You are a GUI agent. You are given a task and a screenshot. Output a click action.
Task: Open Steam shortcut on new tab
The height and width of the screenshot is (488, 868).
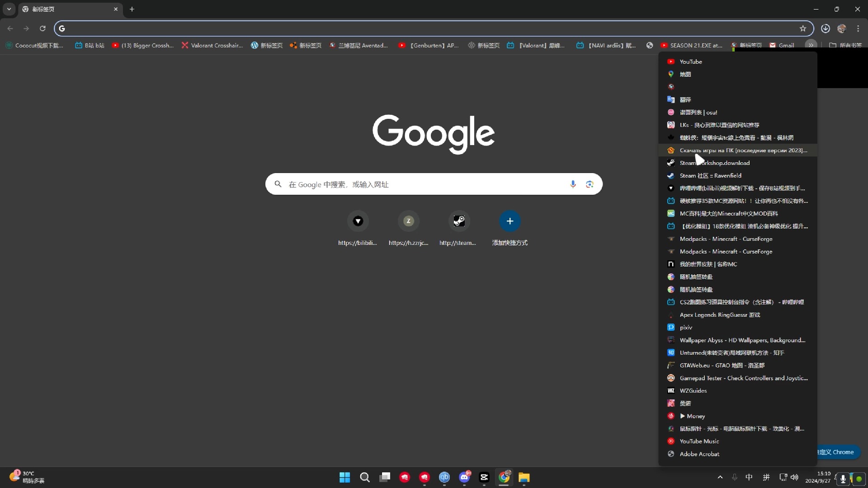[459, 221]
